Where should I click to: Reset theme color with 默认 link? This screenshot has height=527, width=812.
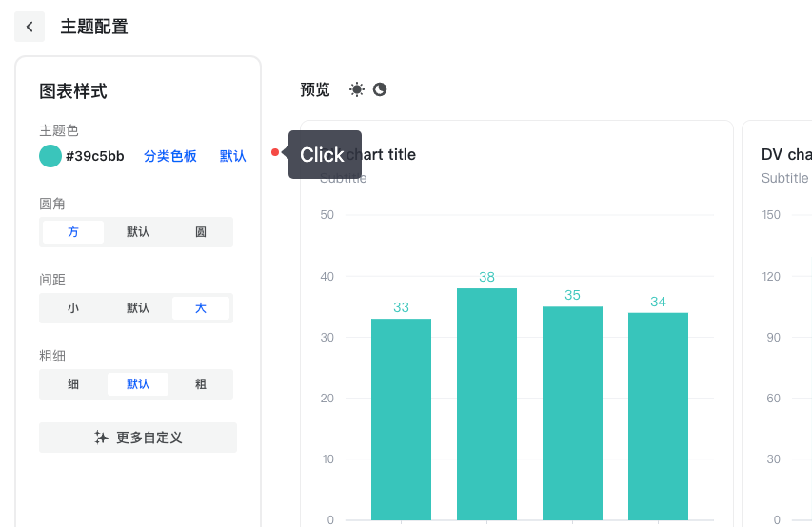(233, 156)
